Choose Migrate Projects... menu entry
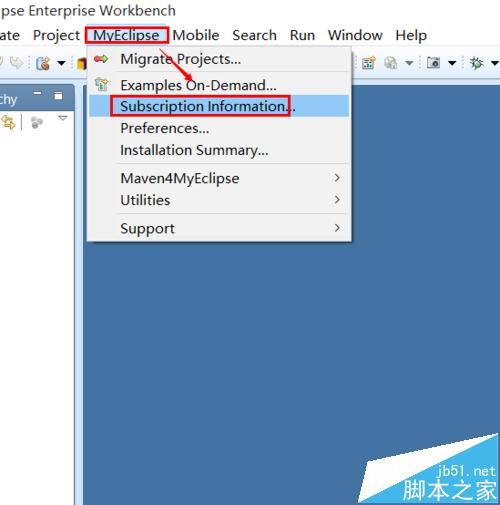 (219, 59)
